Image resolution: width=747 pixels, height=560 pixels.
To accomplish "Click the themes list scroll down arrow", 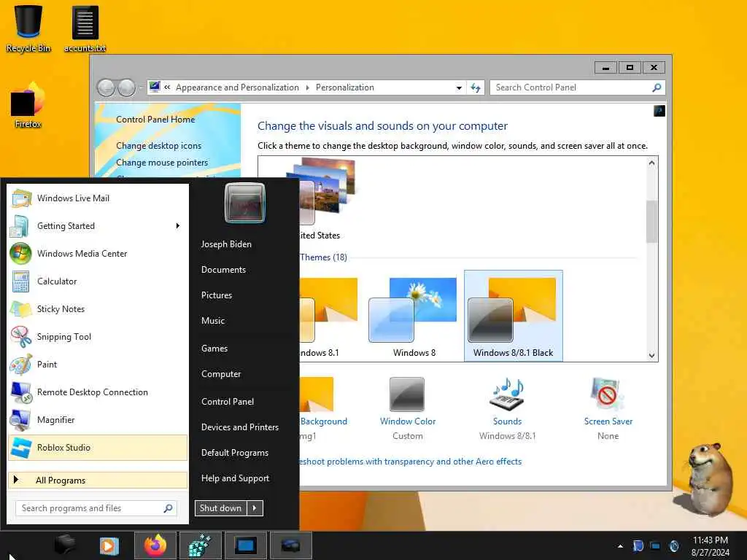I will tap(651, 355).
